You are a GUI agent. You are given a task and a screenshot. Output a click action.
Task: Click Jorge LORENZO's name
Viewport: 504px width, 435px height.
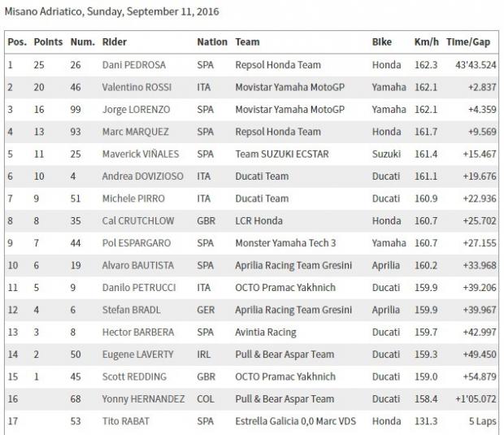[136, 109]
